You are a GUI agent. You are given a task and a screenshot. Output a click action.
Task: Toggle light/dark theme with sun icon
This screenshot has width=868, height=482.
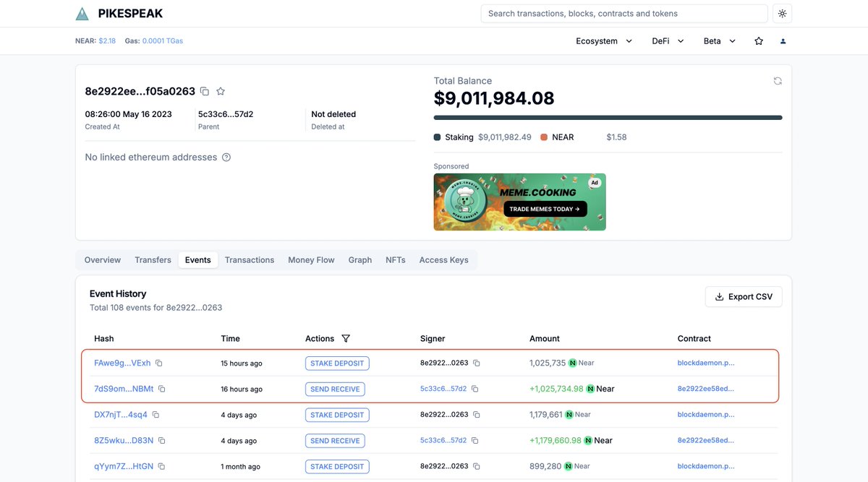click(x=781, y=13)
